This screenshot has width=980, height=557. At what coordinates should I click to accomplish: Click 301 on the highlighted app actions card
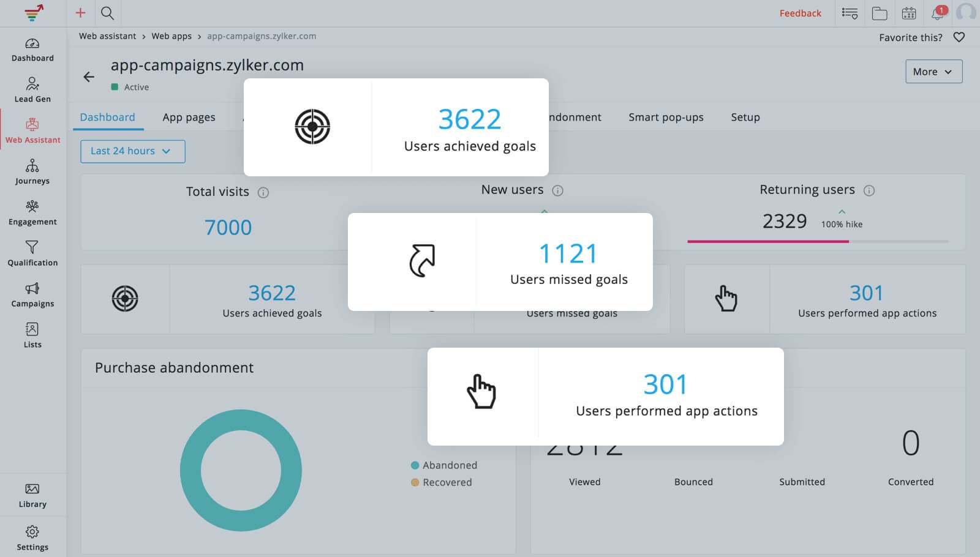coord(666,384)
